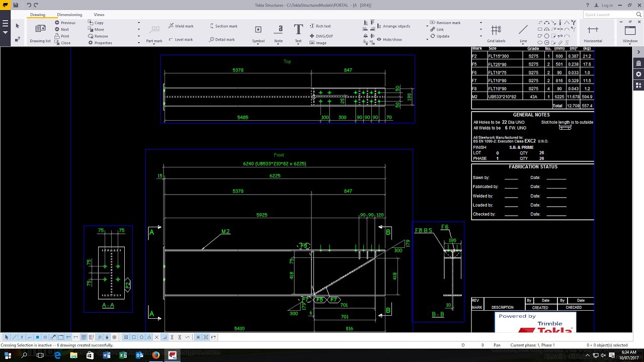Close the drawing via ribbon Close
This screenshot has width=644, height=362.
pyautogui.click(x=62, y=43)
